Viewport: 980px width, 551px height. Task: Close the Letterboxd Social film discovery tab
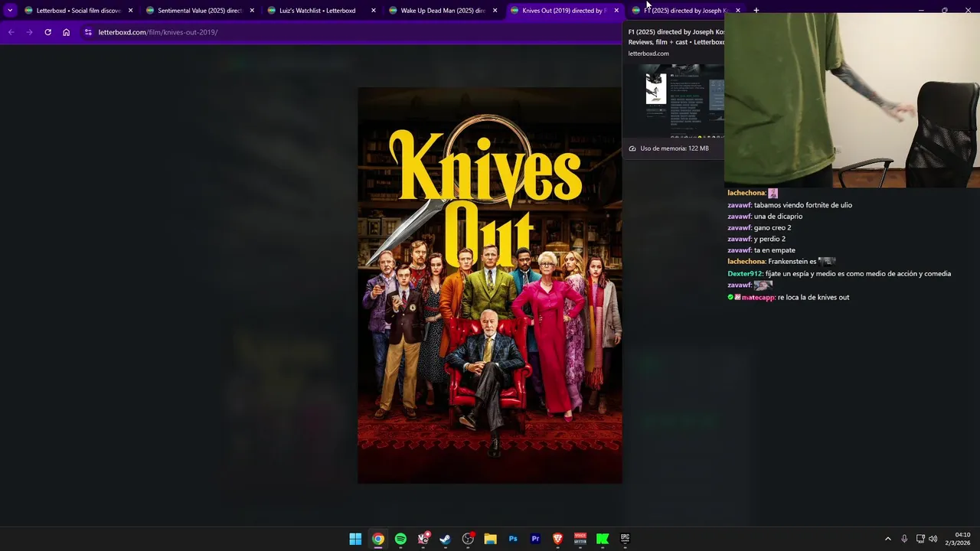[x=130, y=11]
